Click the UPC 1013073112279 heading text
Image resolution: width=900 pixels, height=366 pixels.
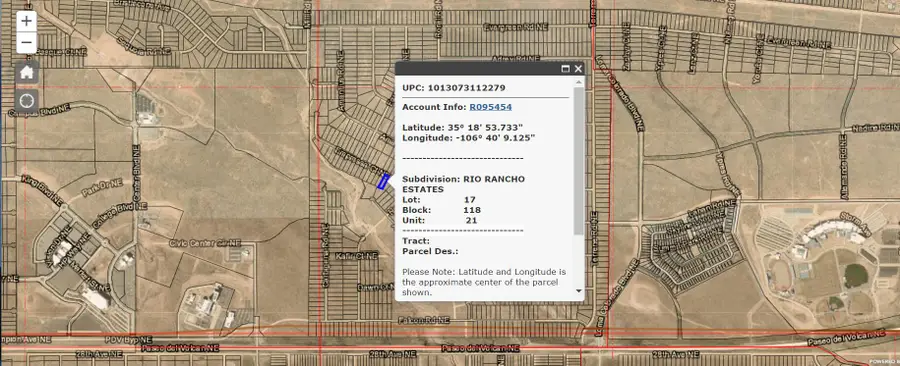click(453, 88)
